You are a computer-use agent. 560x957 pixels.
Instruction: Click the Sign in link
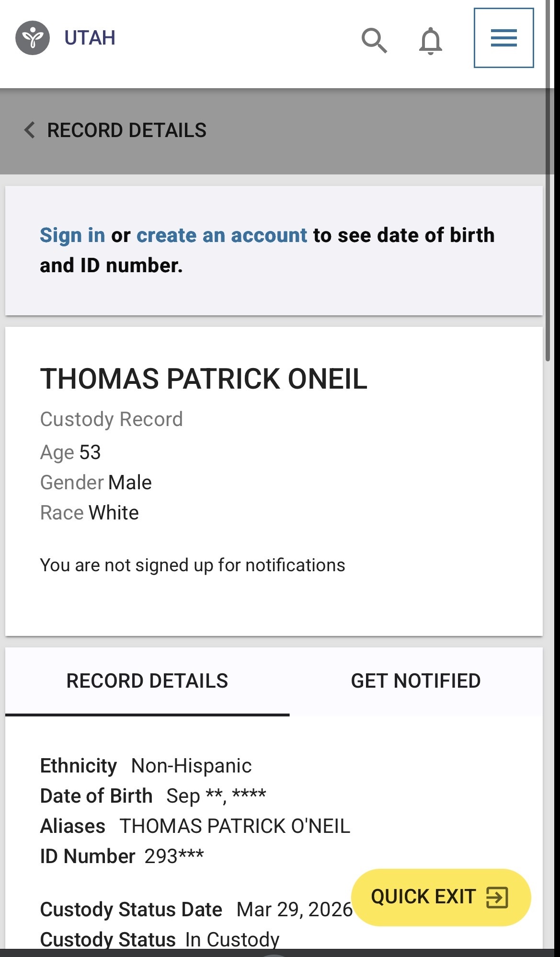[72, 235]
